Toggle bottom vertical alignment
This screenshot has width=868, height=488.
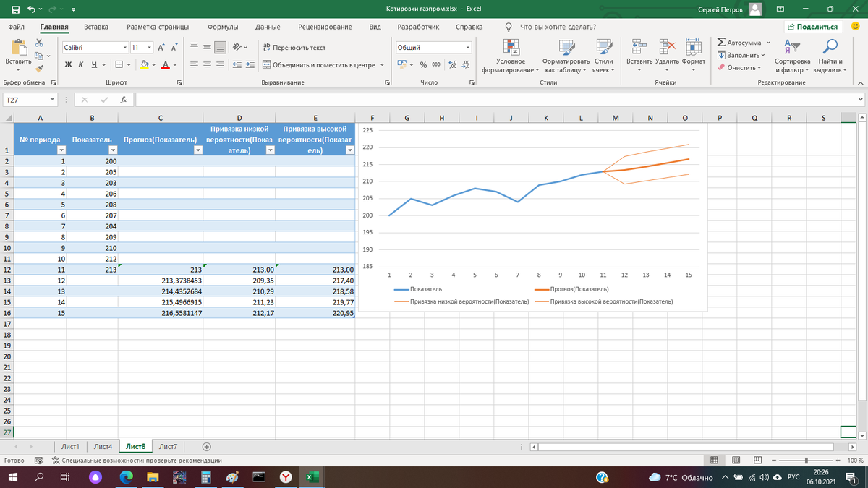[221, 47]
